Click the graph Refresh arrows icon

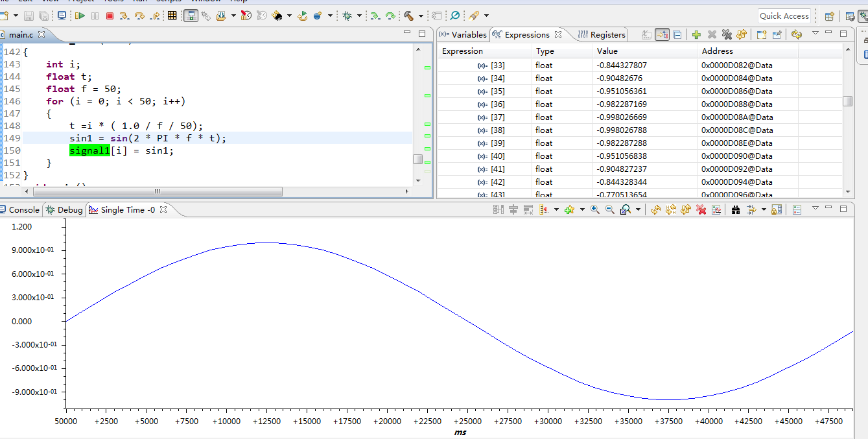(x=656, y=209)
